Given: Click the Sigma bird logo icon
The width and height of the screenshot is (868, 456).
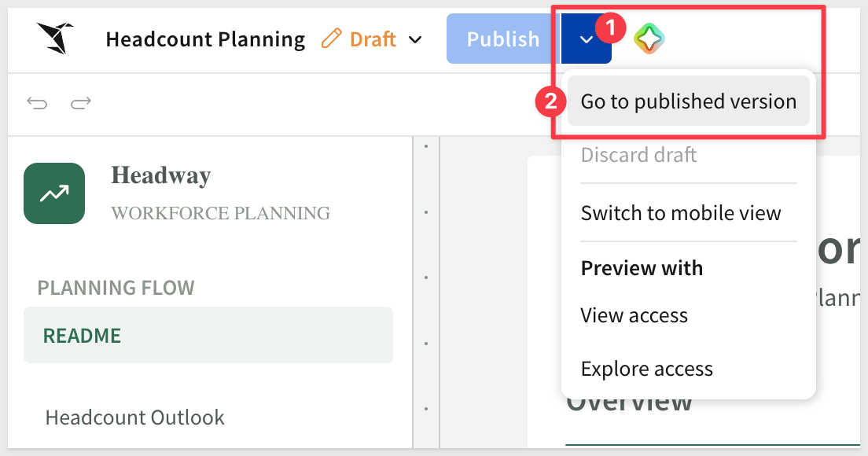Looking at the screenshot, I should 55,38.
